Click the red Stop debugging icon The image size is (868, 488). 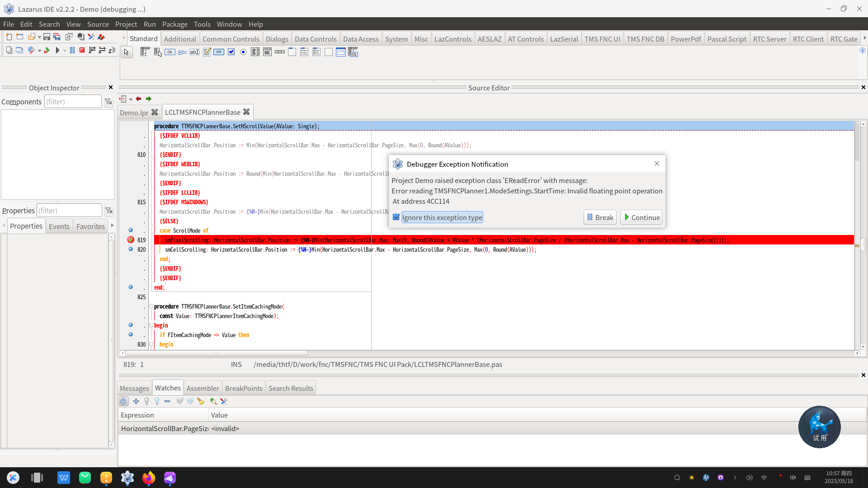[82, 50]
